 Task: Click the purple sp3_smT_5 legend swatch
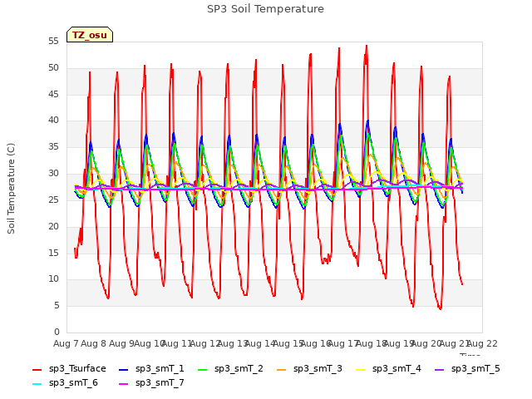tap(440, 369)
